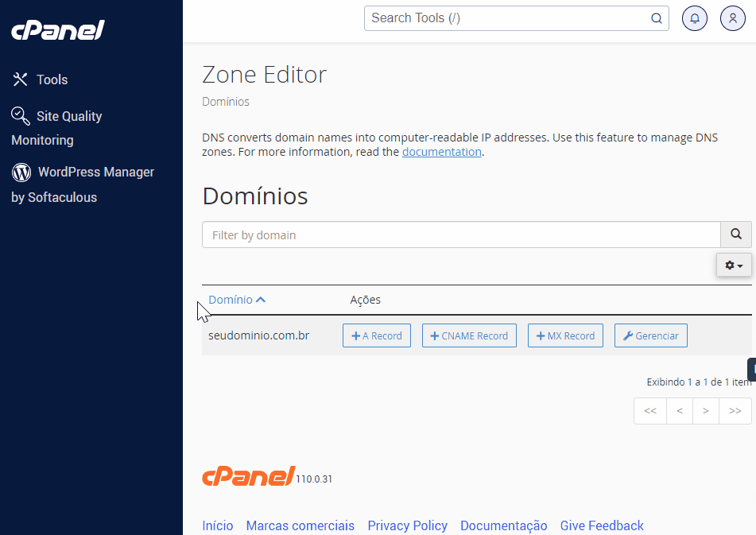Open Tools in the sidebar
Screen dimensions: 756x535
pyautogui.click(x=41, y=79)
